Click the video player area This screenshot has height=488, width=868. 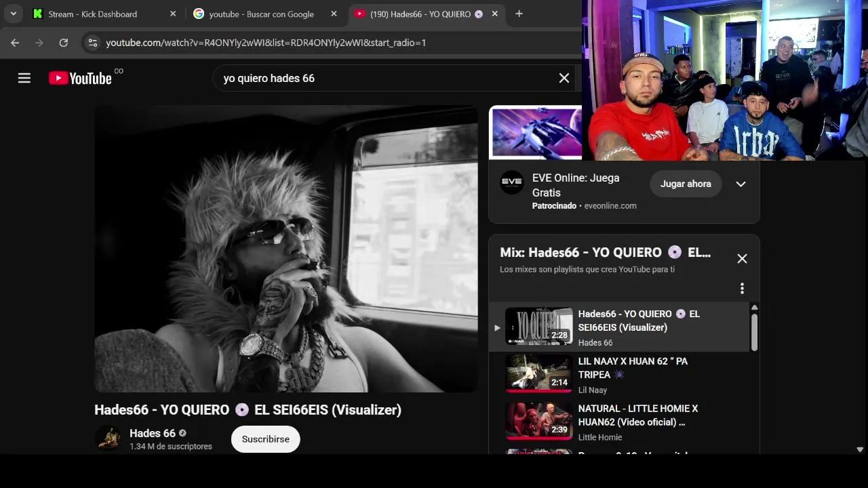(285, 249)
